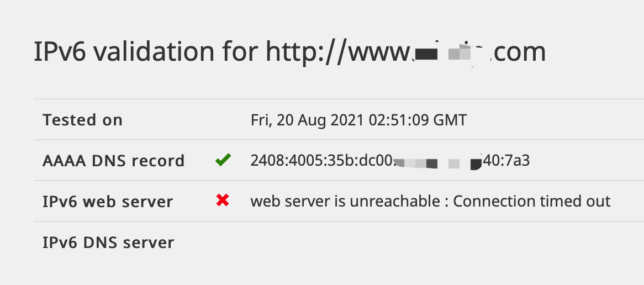Viewport: 644px width, 285px height.
Task: Click the 02:51:09 time value
Action: coord(399,120)
